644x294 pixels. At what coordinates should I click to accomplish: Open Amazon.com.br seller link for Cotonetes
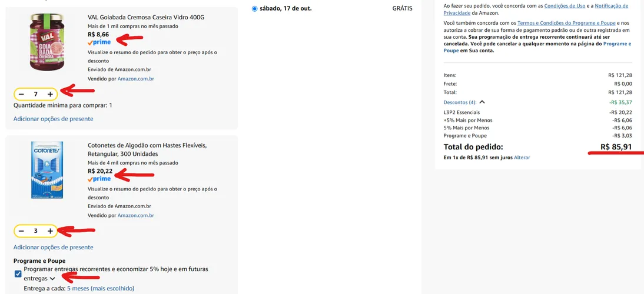(136, 215)
